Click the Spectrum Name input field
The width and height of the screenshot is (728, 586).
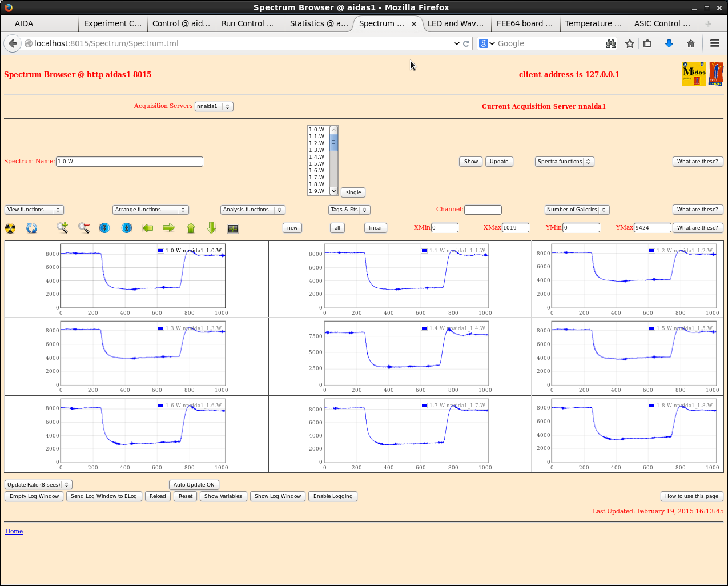130,162
